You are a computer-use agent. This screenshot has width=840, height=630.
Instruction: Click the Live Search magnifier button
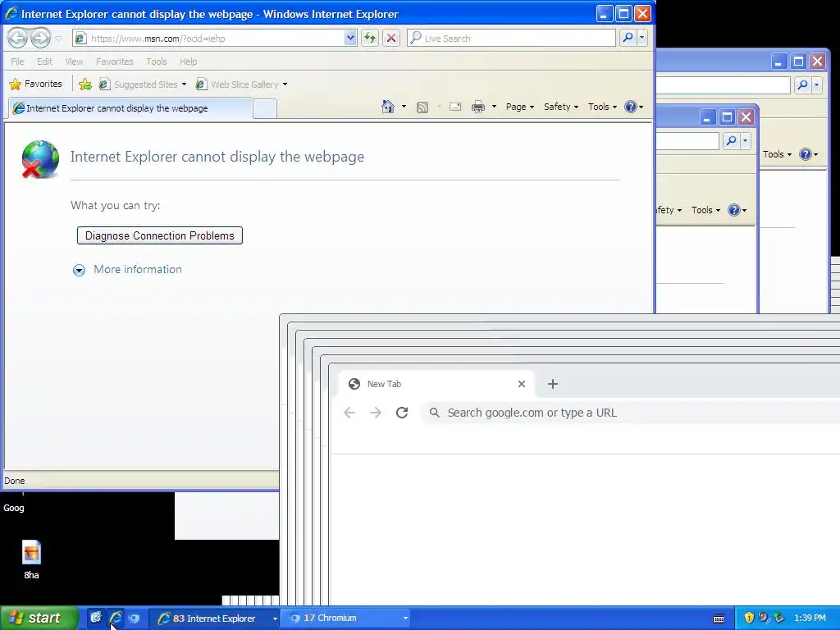point(628,38)
